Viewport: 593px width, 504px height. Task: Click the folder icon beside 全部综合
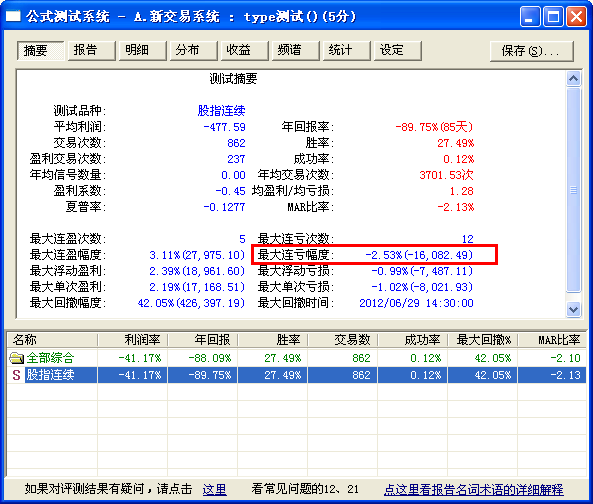point(16,358)
